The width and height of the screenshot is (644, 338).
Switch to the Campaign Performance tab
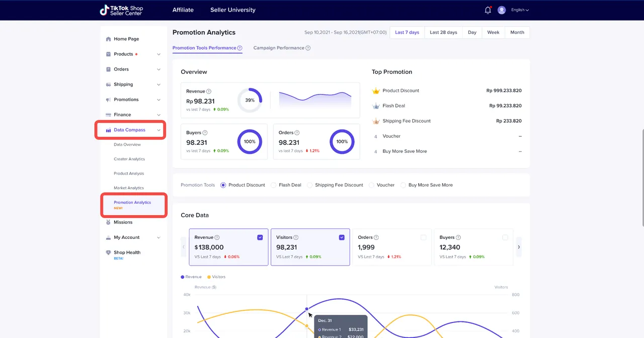[279, 48]
